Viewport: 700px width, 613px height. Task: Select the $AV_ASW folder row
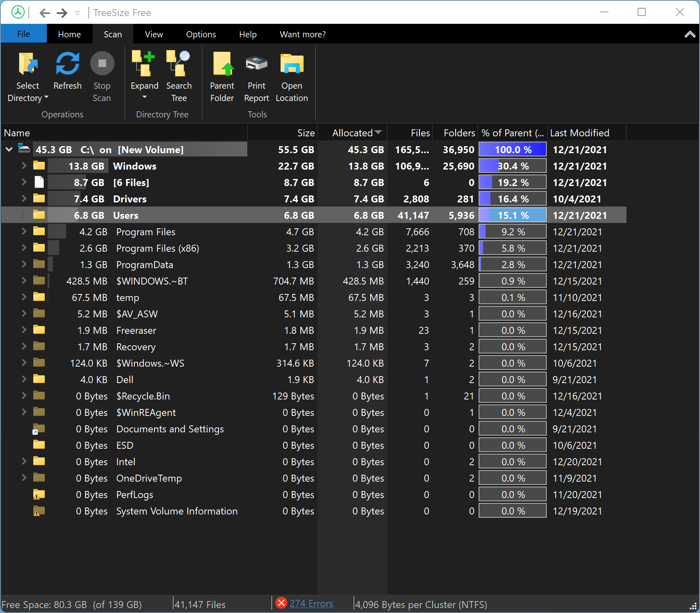pos(314,314)
